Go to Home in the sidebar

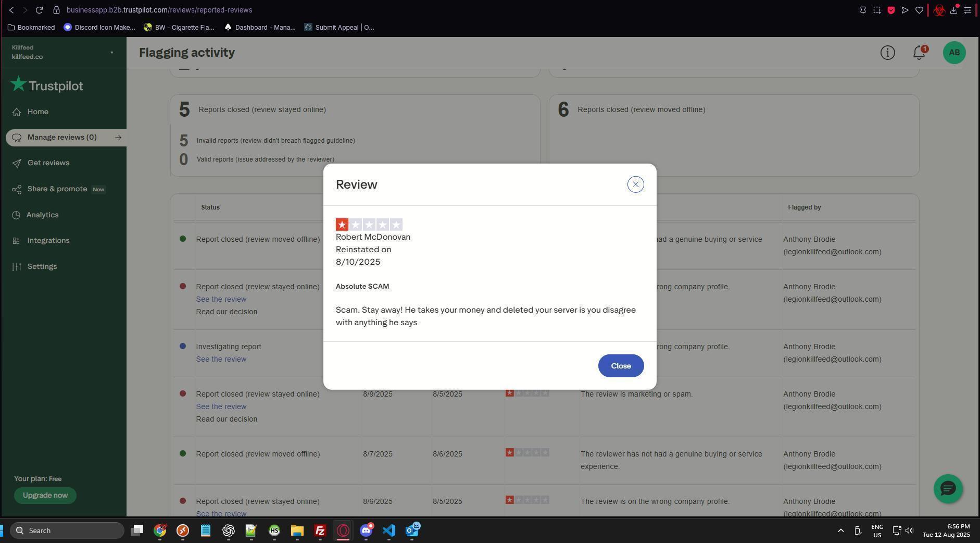[x=38, y=112]
